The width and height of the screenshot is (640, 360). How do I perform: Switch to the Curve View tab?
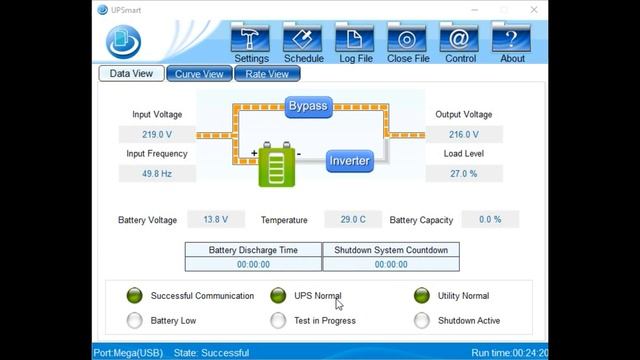(x=199, y=74)
